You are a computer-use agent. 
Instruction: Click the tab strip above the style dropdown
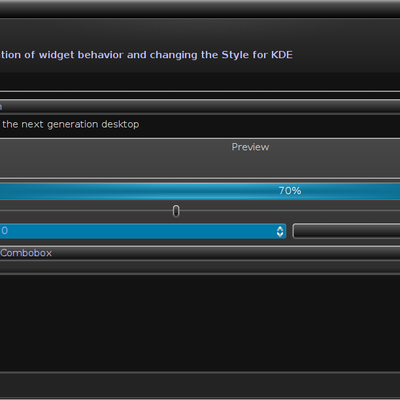pyautogui.click(x=200, y=107)
